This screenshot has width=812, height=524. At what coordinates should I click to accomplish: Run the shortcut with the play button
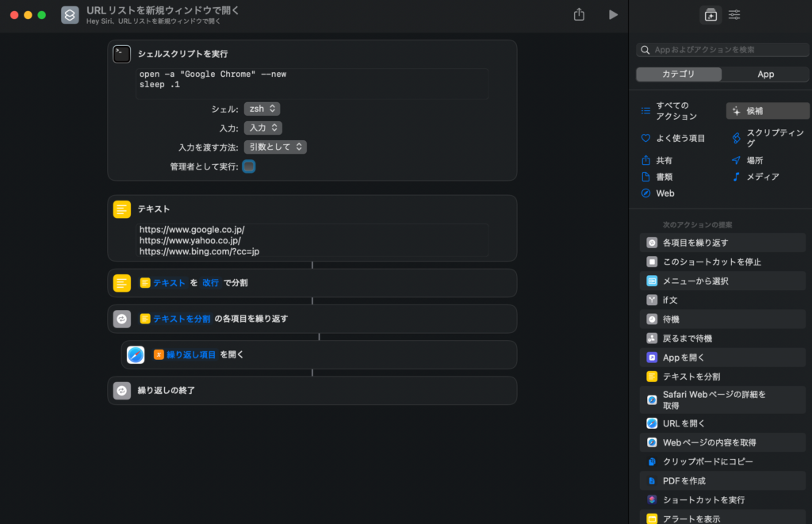[611, 13]
